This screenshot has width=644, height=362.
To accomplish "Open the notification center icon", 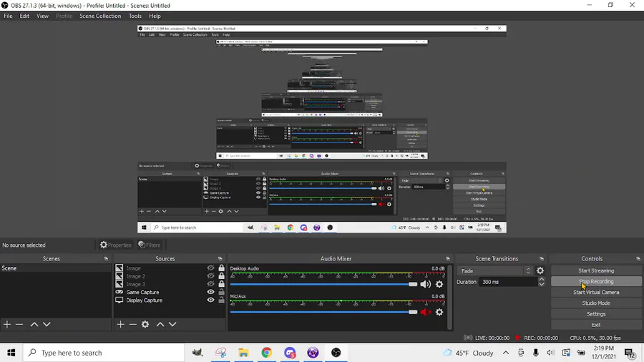I will [x=630, y=353].
